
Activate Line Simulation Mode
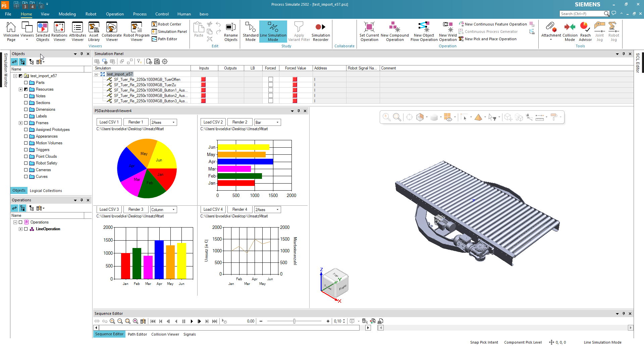coord(273,32)
